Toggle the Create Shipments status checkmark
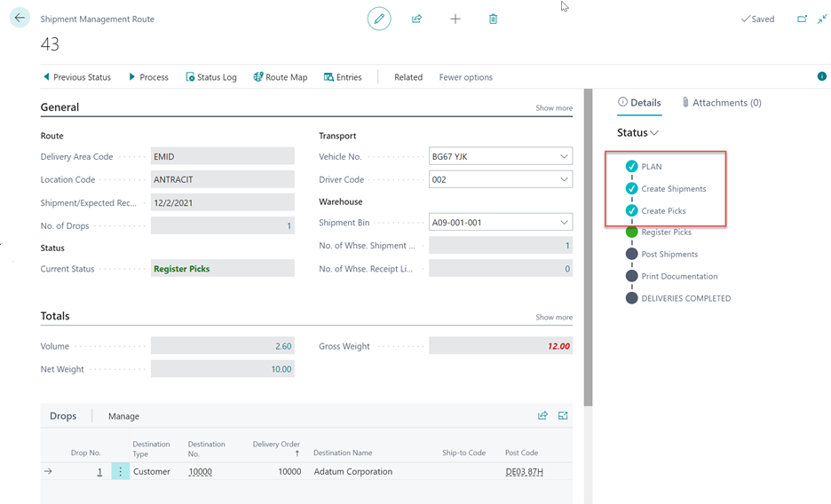This screenshot has height=504, width=831. click(x=632, y=189)
